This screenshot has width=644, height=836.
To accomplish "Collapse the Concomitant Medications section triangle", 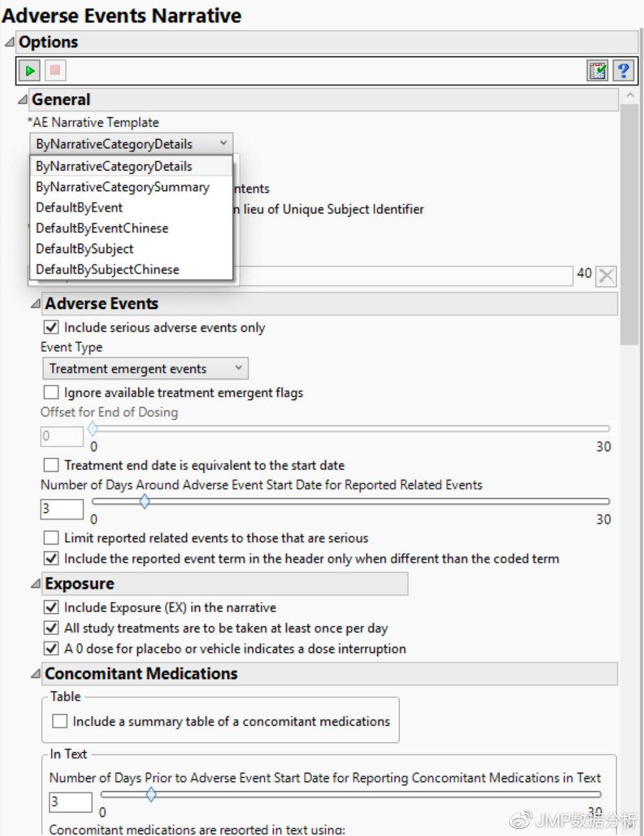I will point(35,674).
